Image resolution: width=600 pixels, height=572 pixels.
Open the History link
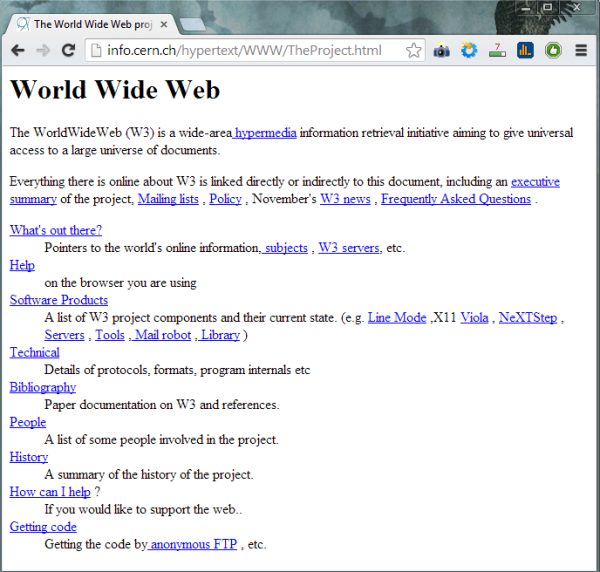tap(29, 457)
